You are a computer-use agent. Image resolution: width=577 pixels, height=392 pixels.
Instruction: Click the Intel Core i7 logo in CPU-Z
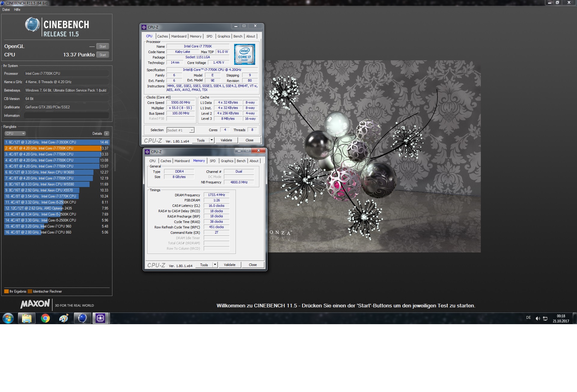tap(245, 54)
